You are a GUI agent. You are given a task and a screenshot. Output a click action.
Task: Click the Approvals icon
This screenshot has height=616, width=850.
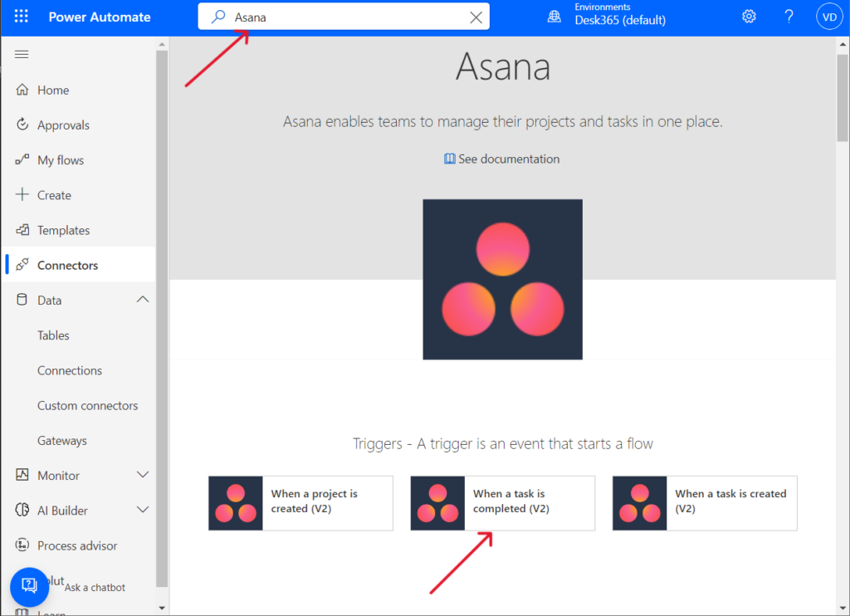pyautogui.click(x=22, y=125)
